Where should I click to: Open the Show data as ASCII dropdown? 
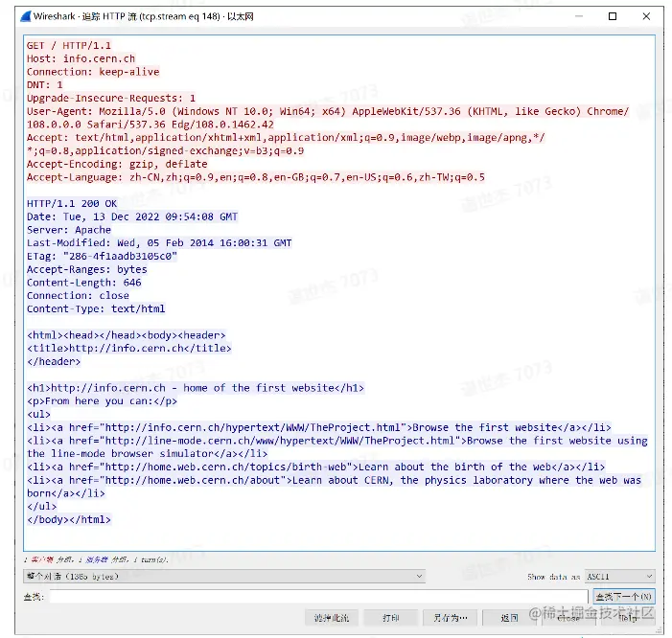(x=619, y=577)
